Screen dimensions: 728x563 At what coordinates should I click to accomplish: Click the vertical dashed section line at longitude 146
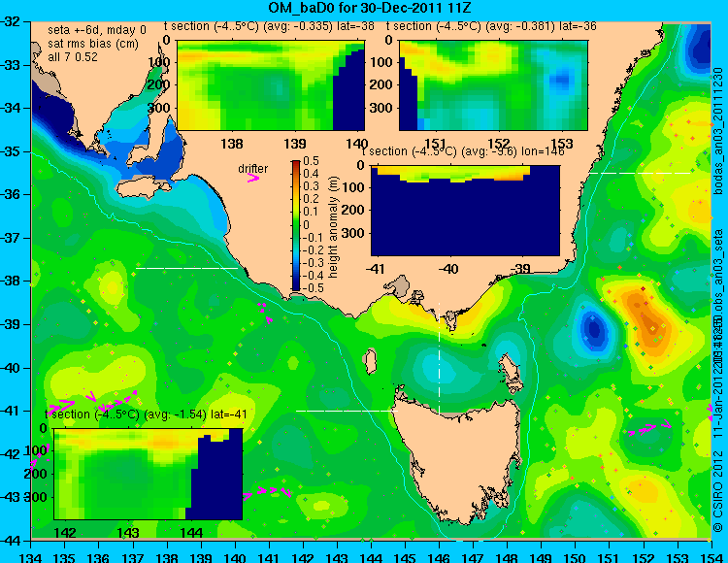pos(439,357)
